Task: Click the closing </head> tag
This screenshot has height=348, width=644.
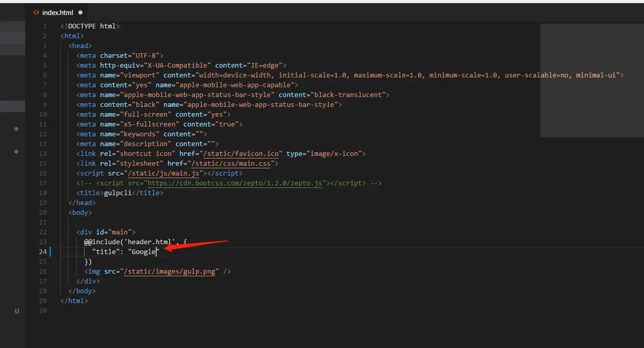Action: click(82, 202)
